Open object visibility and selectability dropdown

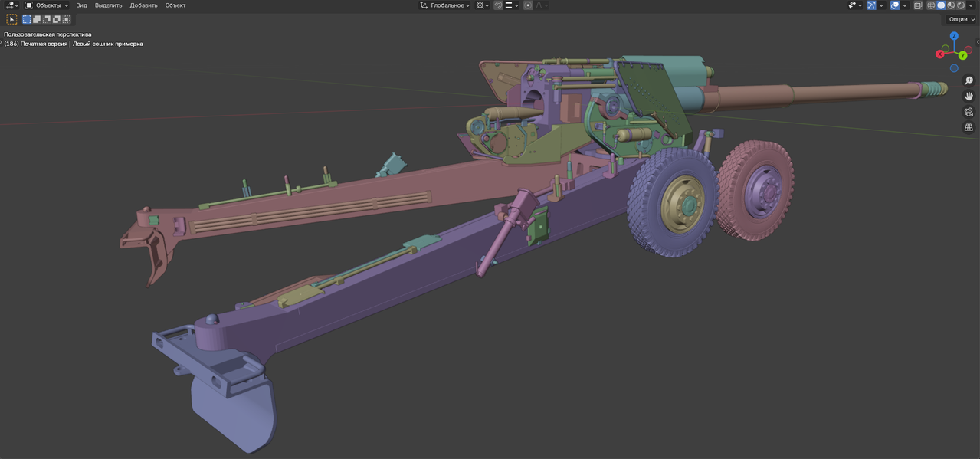coord(855,5)
